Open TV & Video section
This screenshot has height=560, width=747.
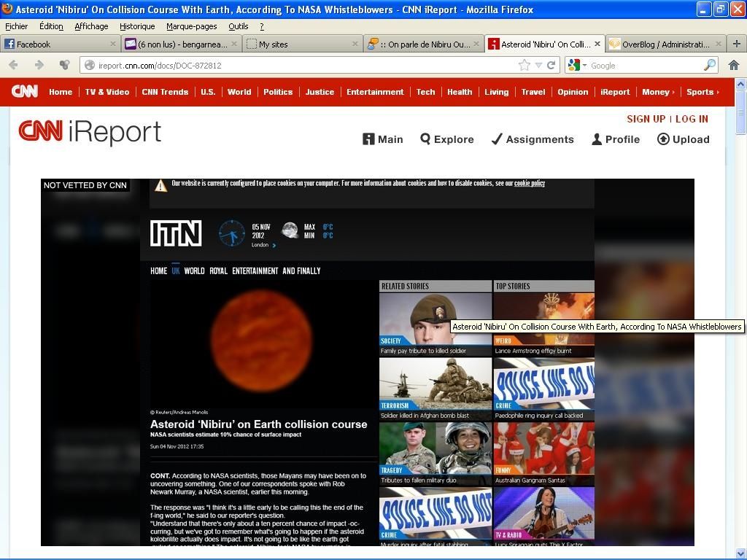point(107,92)
